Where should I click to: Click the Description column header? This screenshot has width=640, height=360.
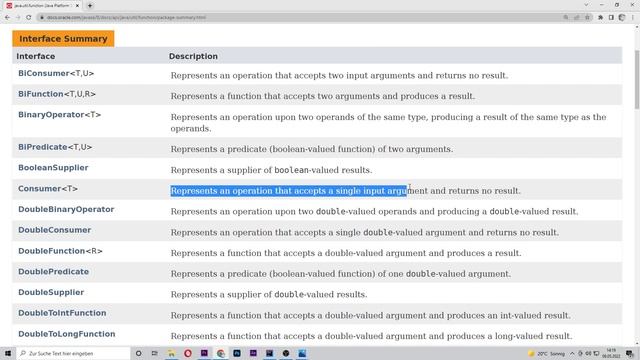193,56
